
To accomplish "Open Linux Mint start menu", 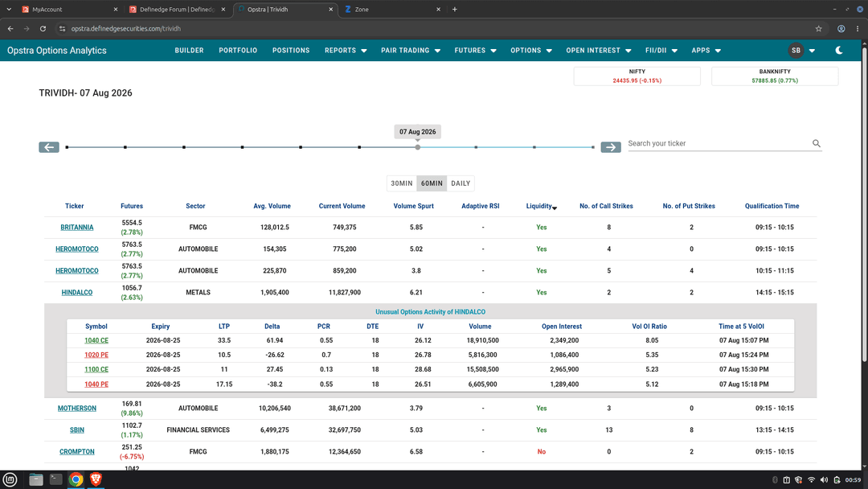I will pyautogui.click(x=10, y=479).
